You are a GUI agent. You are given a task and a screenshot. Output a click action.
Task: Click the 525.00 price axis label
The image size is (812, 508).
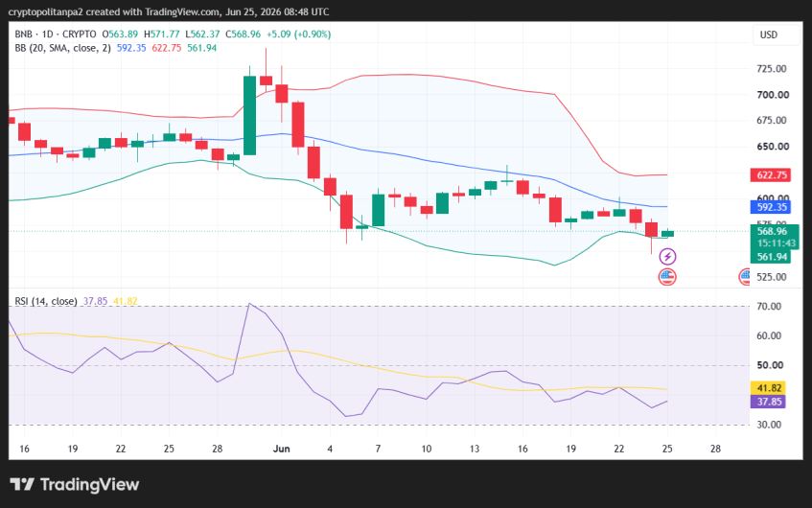pos(772,277)
